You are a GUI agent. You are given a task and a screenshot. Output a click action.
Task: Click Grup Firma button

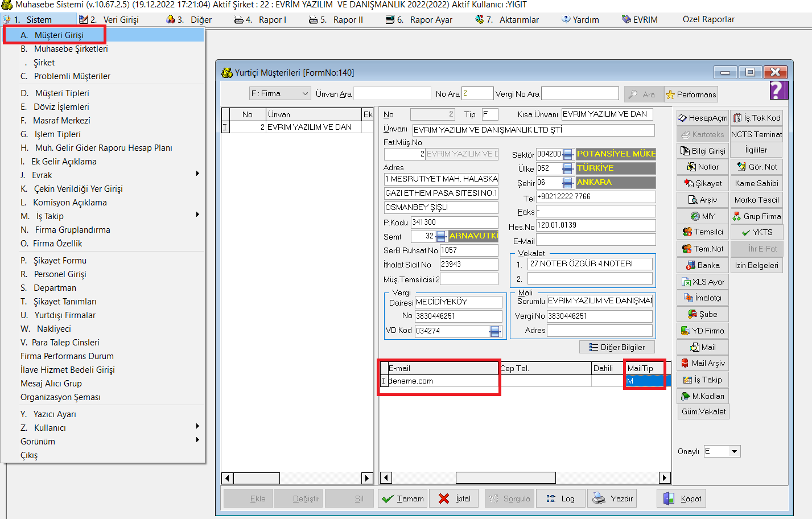[756, 216]
